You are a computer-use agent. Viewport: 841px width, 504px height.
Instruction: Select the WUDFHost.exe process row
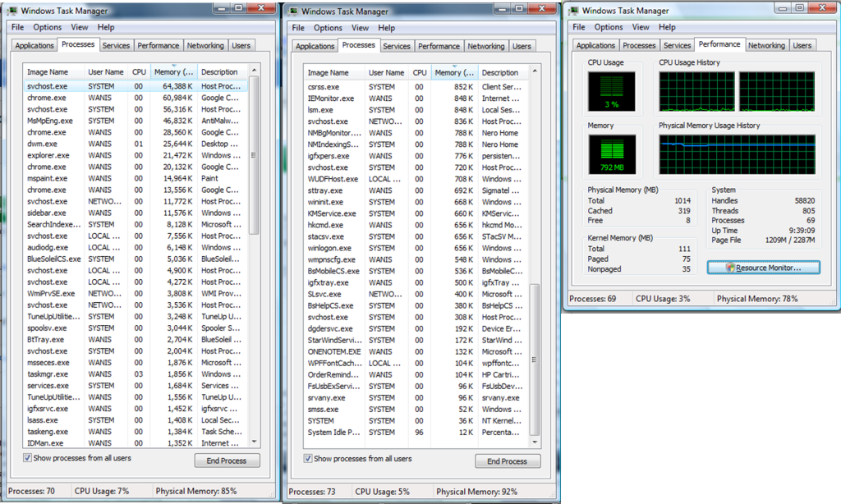click(x=416, y=179)
